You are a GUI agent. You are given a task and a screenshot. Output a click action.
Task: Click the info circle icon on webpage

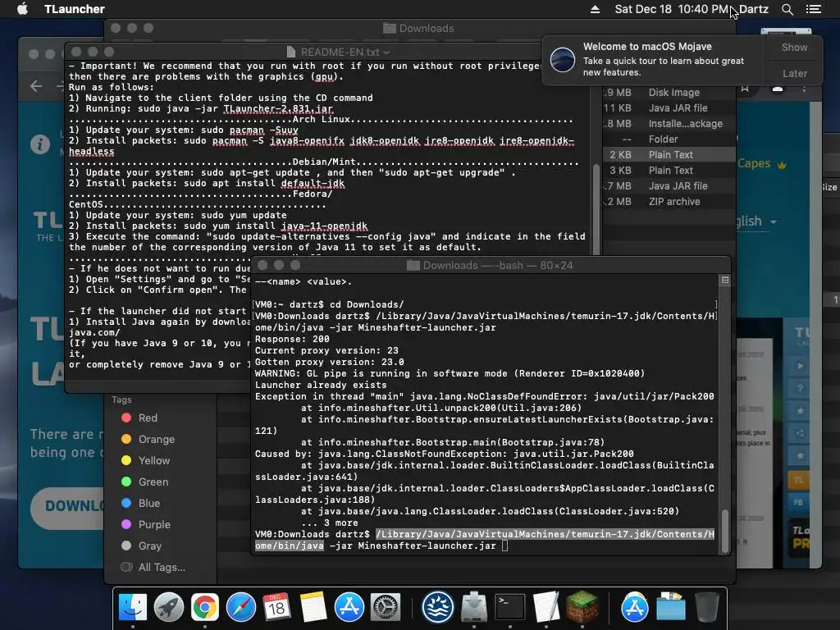coord(40,144)
